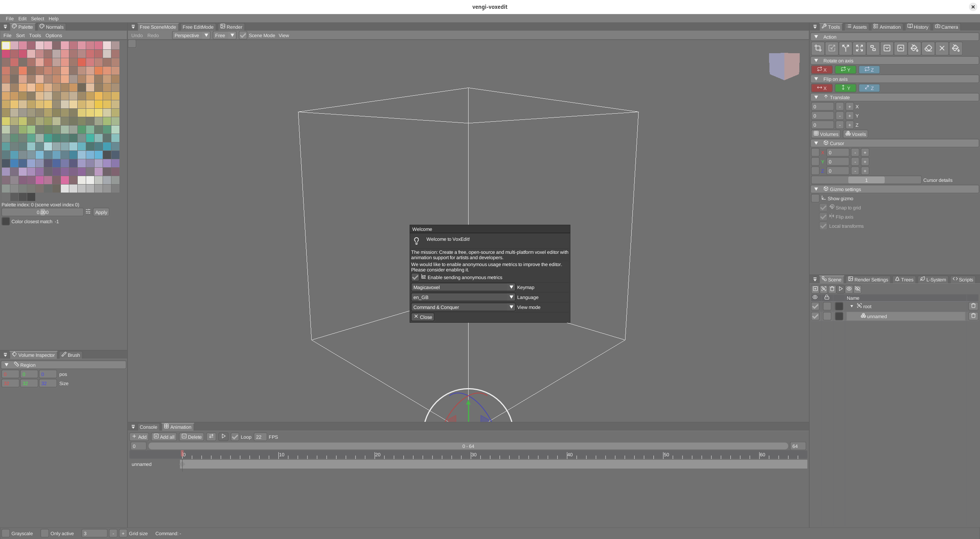This screenshot has height=539, width=980.
Task: Select the first palette color swatch
Action: [6, 45]
